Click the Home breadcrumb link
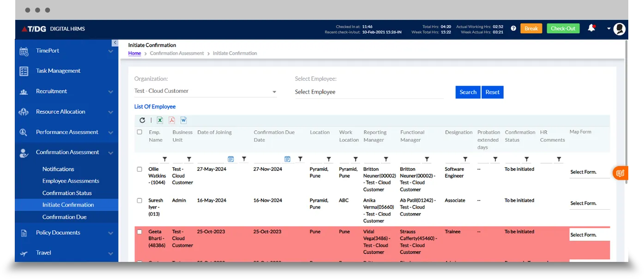 [x=134, y=54]
